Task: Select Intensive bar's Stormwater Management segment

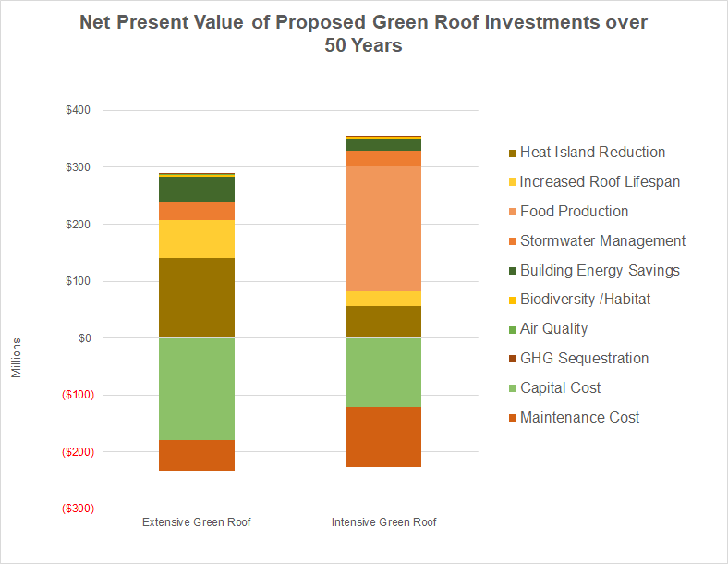Action: point(384,159)
